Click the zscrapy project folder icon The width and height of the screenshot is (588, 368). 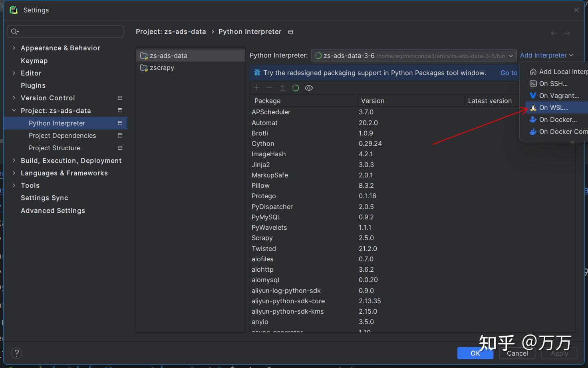144,68
